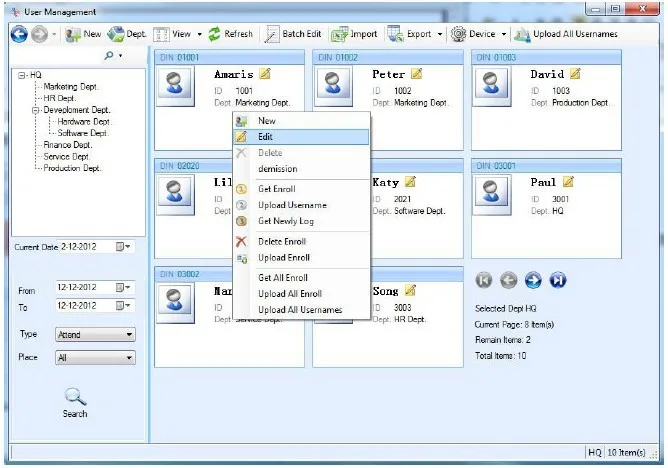Select Service Dept. in tree
Screen dimensions: 668x468
coord(66,156)
